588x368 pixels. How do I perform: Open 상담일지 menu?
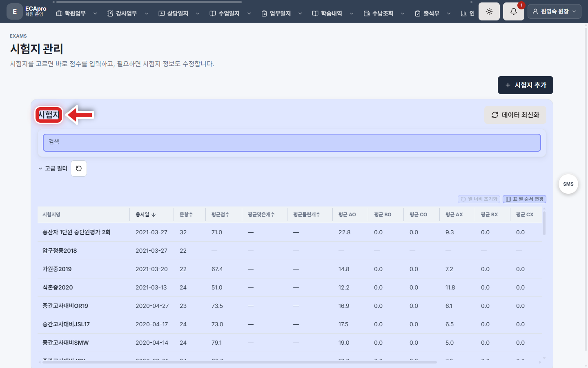pos(174,13)
